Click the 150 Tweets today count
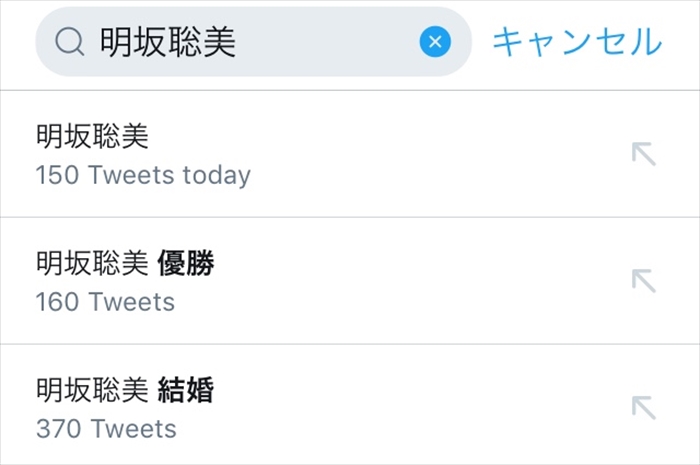Image resolution: width=700 pixels, height=465 pixels. pos(143,175)
